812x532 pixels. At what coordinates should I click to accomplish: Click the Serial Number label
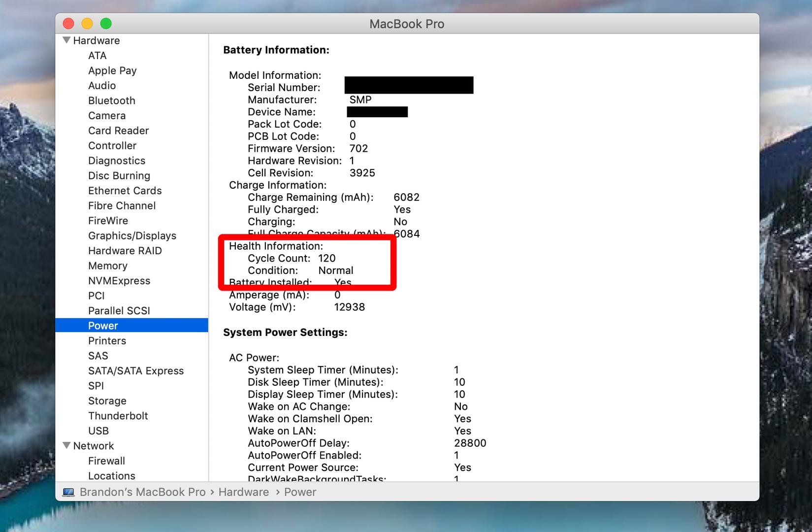tap(284, 87)
